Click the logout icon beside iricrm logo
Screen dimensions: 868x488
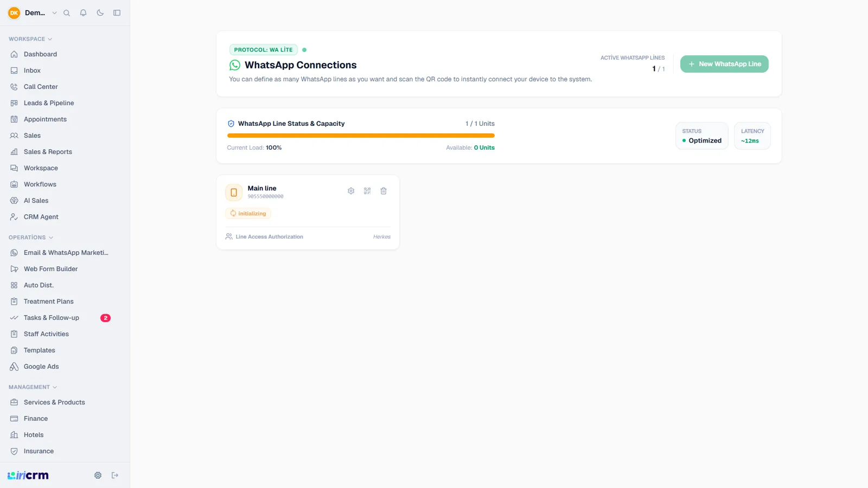pyautogui.click(x=115, y=476)
